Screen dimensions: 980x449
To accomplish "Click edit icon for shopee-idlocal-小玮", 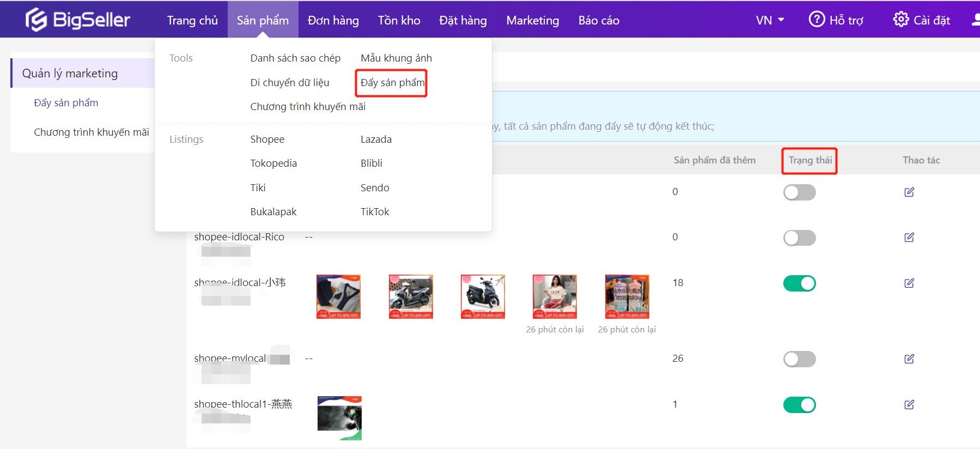I will tap(909, 283).
